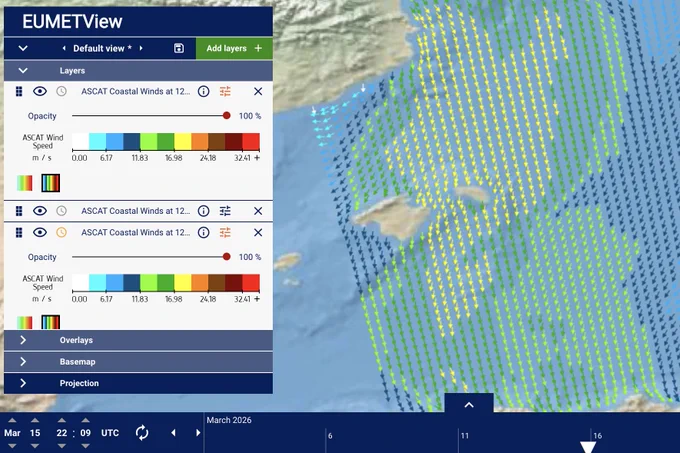Choose the gradient color style for first layer
The image size is (680, 453).
(x=24, y=183)
